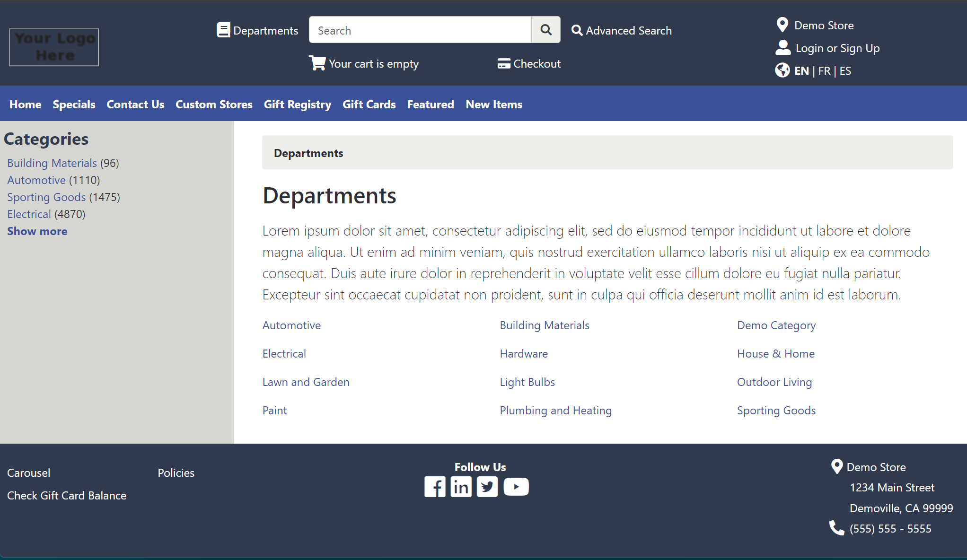
Task: Click the Your Logo Here image
Action: click(x=54, y=47)
